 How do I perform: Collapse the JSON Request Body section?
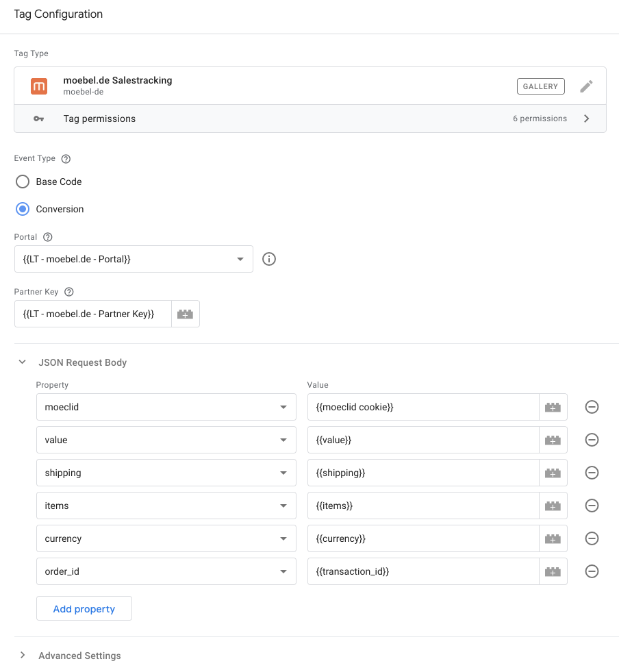coord(23,362)
